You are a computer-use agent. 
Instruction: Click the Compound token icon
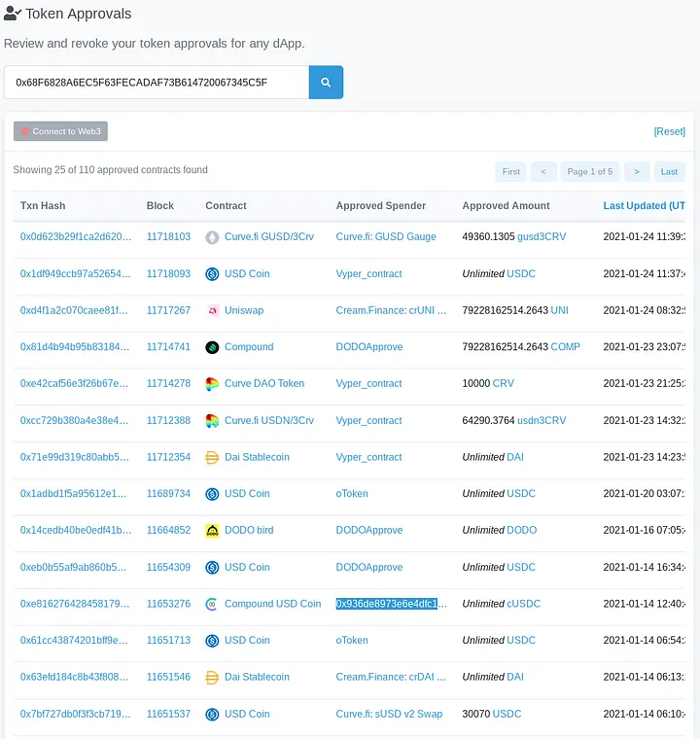pyautogui.click(x=213, y=347)
